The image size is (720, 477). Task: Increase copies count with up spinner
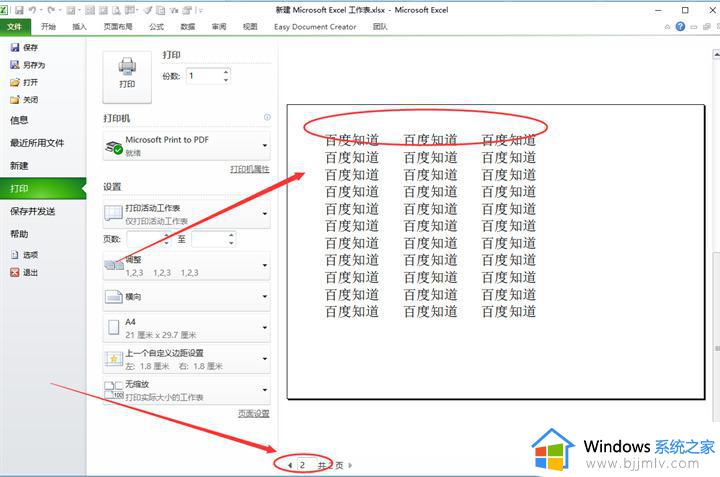tap(226, 72)
